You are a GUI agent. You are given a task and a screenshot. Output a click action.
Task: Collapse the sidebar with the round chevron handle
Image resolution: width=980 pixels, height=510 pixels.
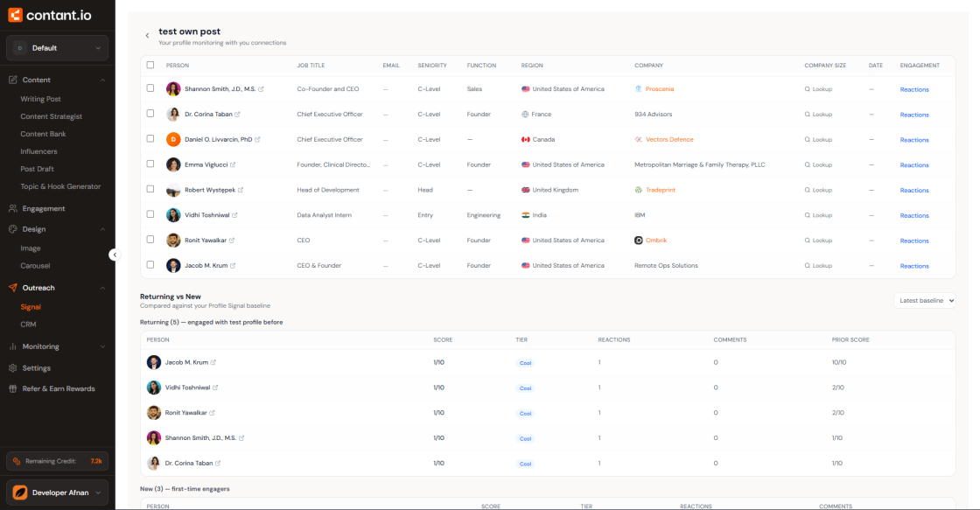point(114,255)
